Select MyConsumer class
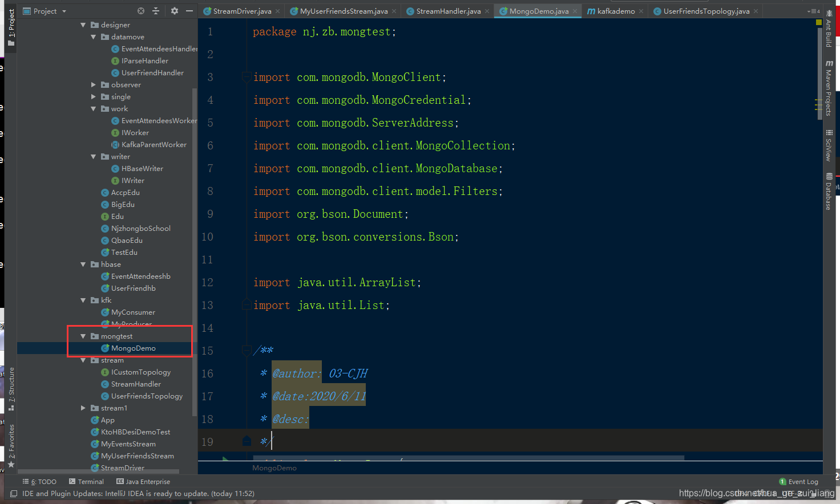Viewport: 840px width, 504px height. point(128,312)
